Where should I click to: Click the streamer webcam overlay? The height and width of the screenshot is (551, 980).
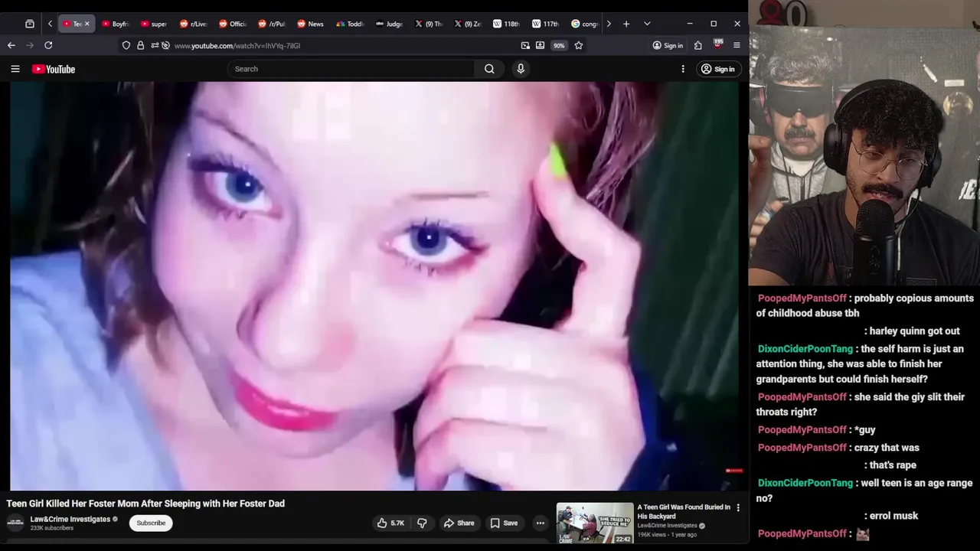point(864,143)
